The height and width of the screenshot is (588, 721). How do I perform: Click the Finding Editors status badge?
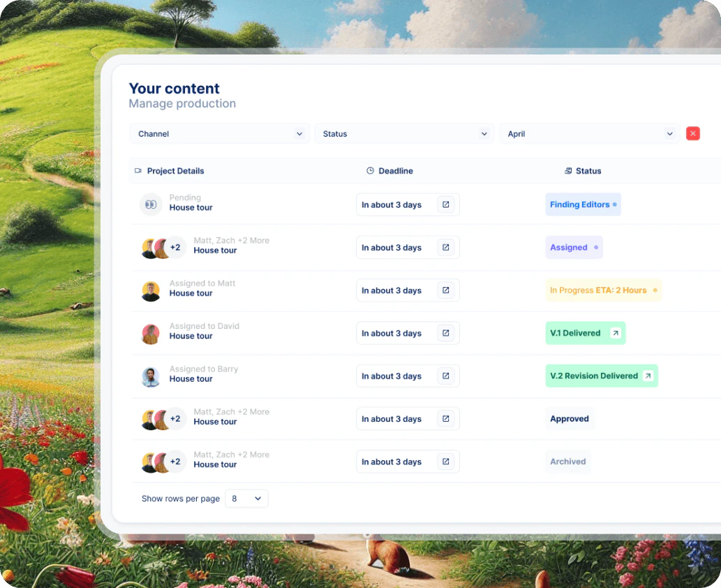(x=583, y=205)
